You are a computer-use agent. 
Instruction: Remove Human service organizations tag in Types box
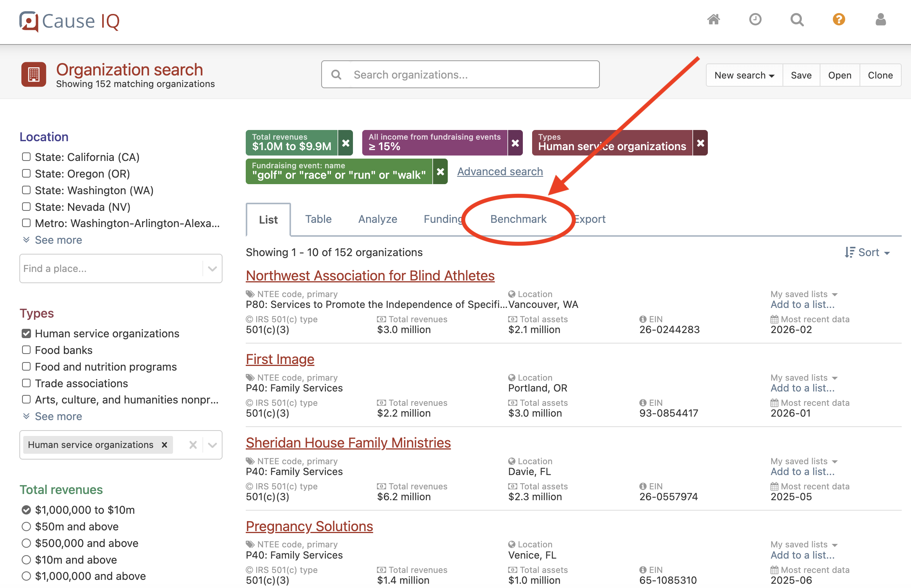point(164,444)
